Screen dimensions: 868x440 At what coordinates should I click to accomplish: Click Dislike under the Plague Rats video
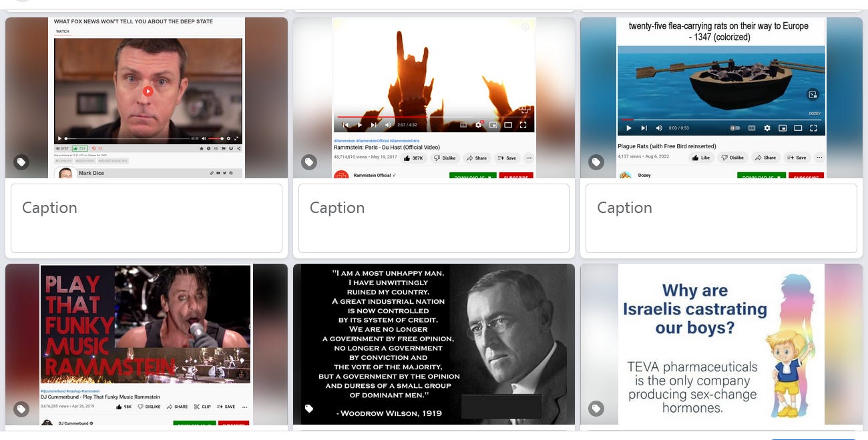pyautogui.click(x=732, y=158)
